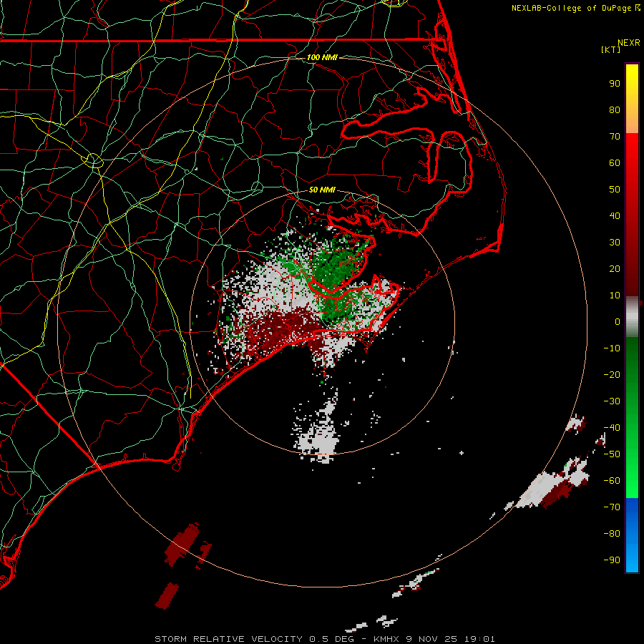Click the 100 NMI range ring label

(x=321, y=57)
